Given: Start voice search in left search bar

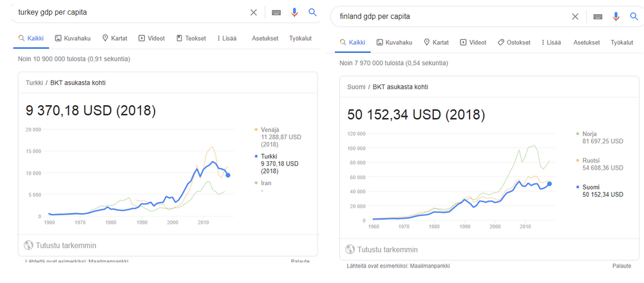Looking at the screenshot, I should tap(294, 12).
